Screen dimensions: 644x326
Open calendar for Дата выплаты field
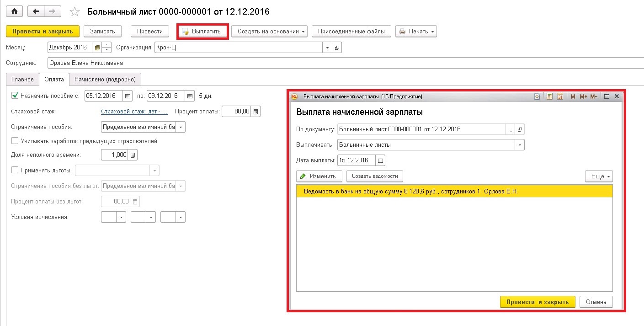point(381,160)
